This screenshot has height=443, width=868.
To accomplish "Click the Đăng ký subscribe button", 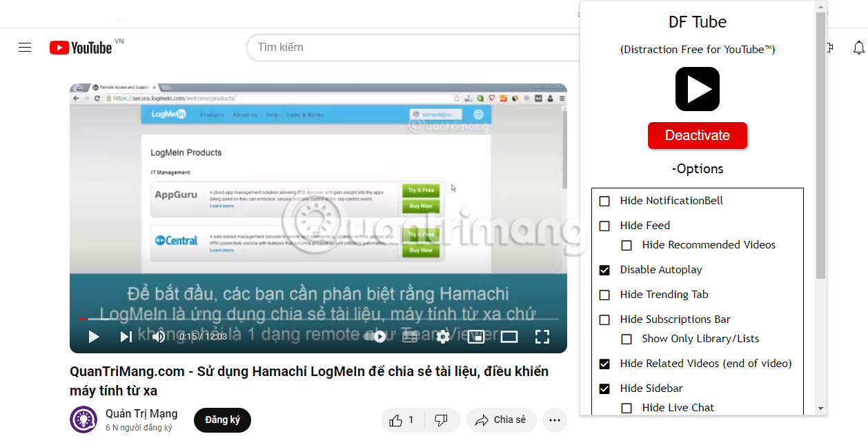I will click(x=222, y=420).
